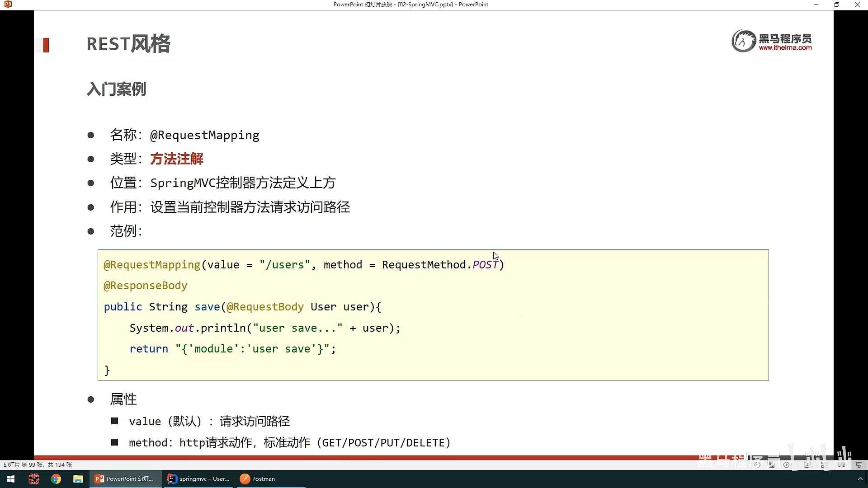The image size is (868, 488).
Task: Expand the hidden system tray icons
Action: [860, 479]
